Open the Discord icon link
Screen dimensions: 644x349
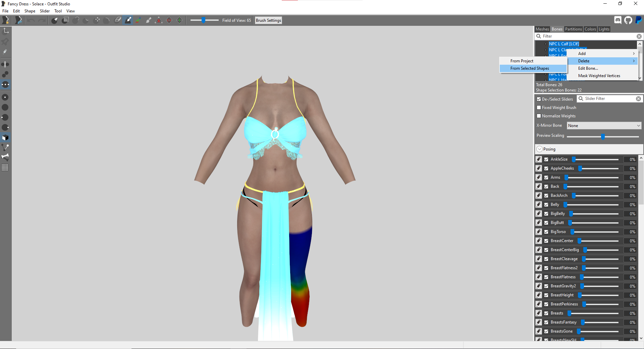(618, 20)
